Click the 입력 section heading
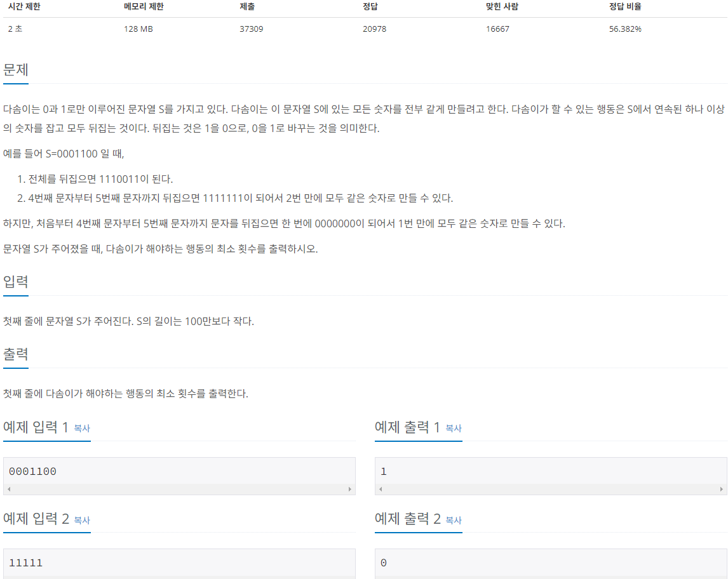Image resolution: width=728 pixels, height=579 pixels. point(16,281)
